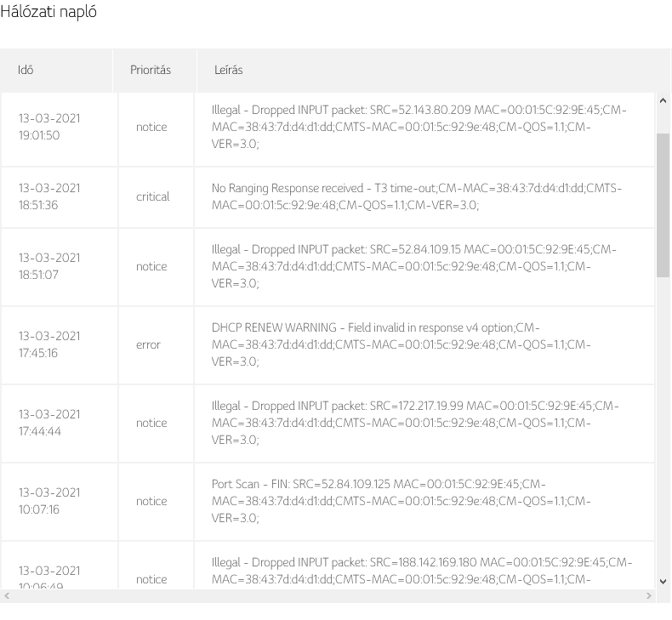Click the horizontal scroll left arrow

[x=7, y=596]
